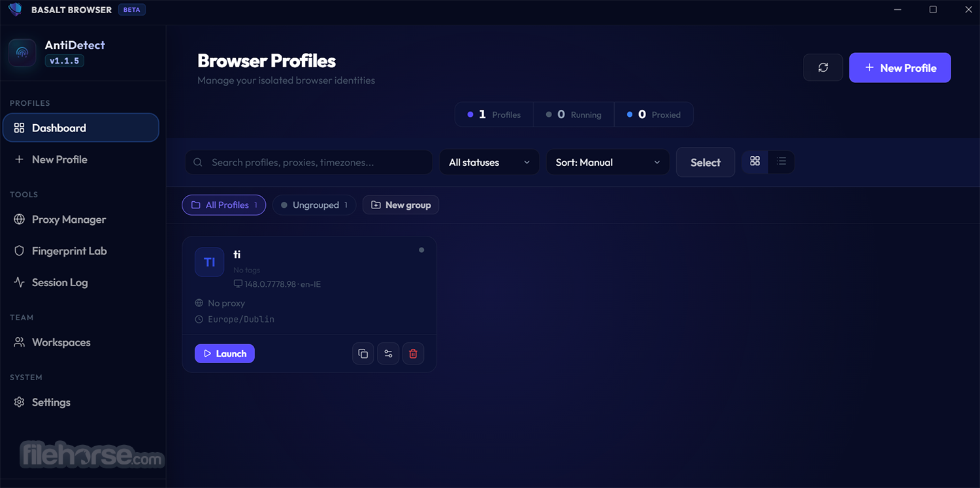Click "Manage your isolated browser identities" subtitle
This screenshot has width=980, height=488.
tap(286, 80)
